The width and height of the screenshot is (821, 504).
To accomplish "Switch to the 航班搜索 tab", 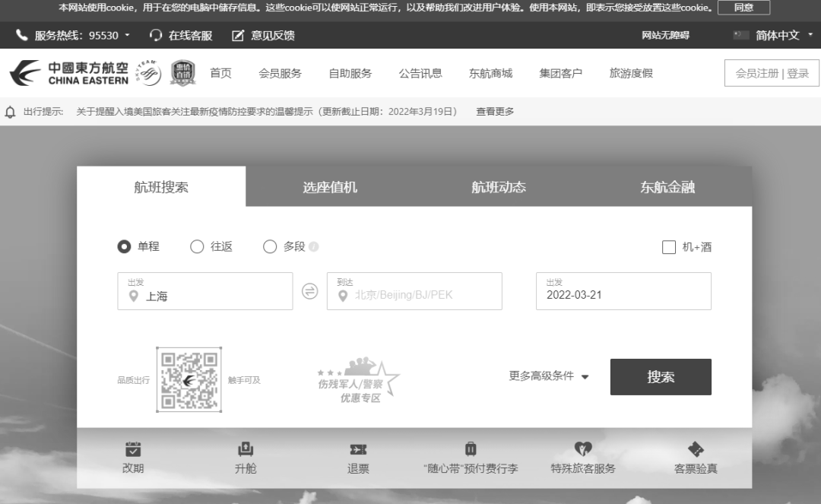I will [x=161, y=187].
